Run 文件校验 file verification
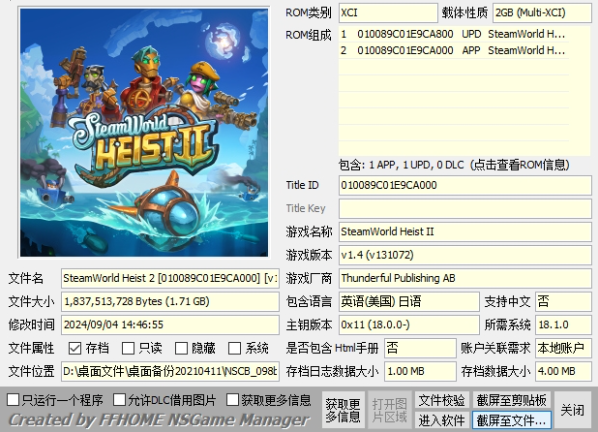The width and height of the screenshot is (598, 432). point(442,400)
